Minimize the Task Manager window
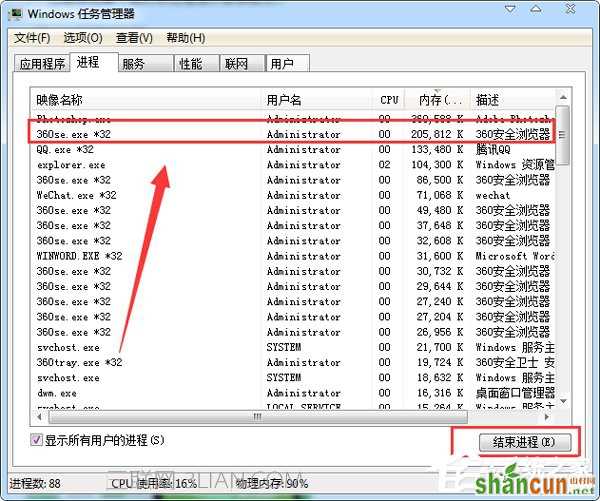The width and height of the screenshot is (600, 501). tap(510, 8)
